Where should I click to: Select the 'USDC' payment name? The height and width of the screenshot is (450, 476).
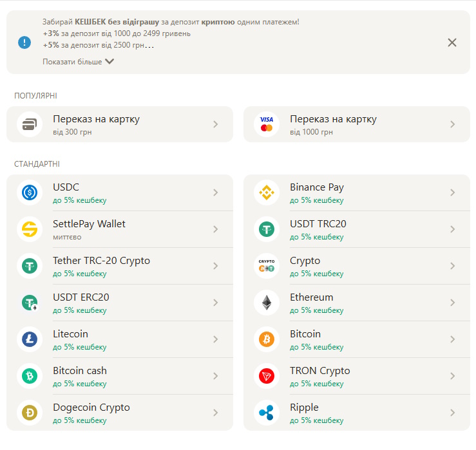point(66,187)
